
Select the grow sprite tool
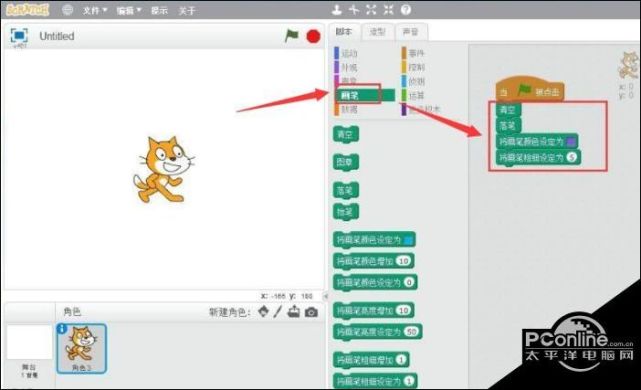coord(371,9)
